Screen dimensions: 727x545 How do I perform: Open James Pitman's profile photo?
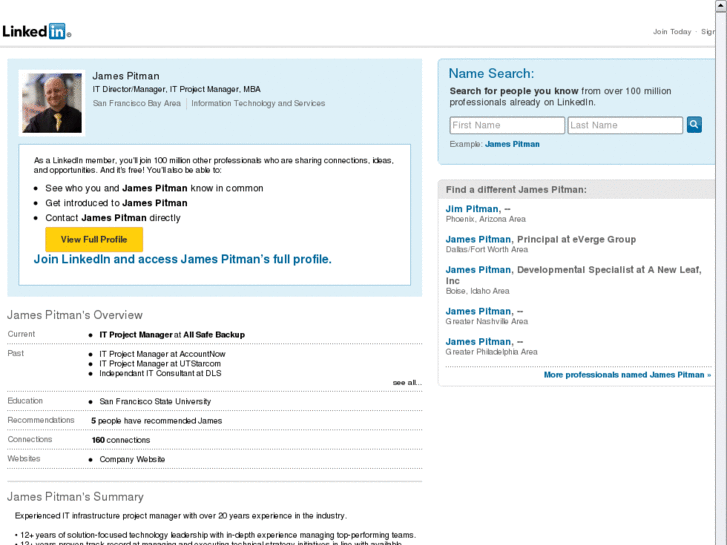coord(52,103)
